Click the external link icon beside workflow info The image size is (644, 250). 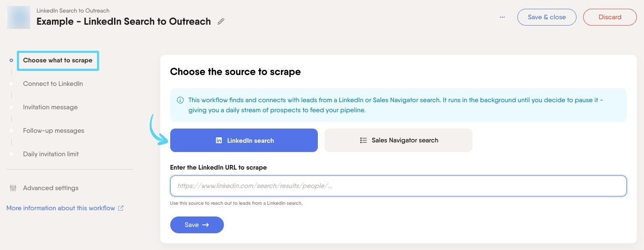121,208
